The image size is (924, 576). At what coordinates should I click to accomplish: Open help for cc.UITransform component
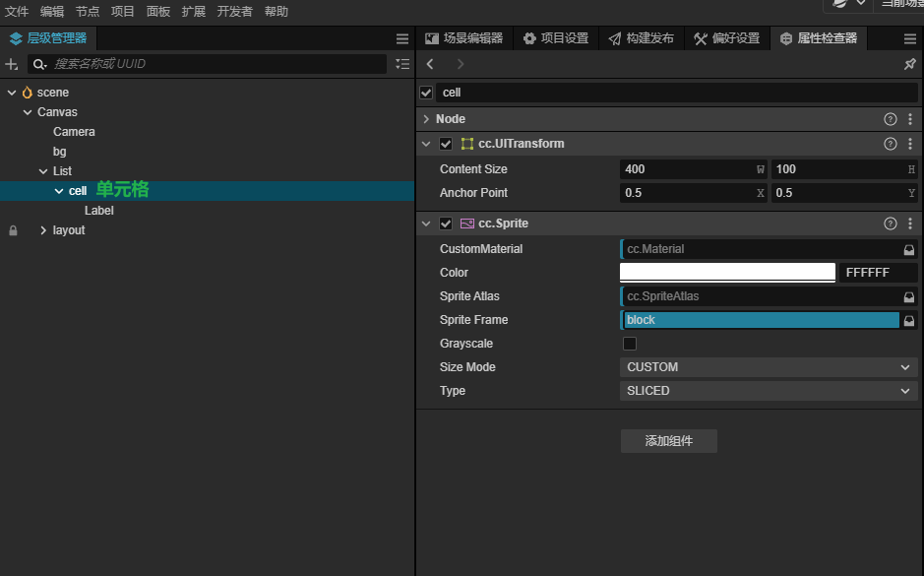pyautogui.click(x=891, y=144)
